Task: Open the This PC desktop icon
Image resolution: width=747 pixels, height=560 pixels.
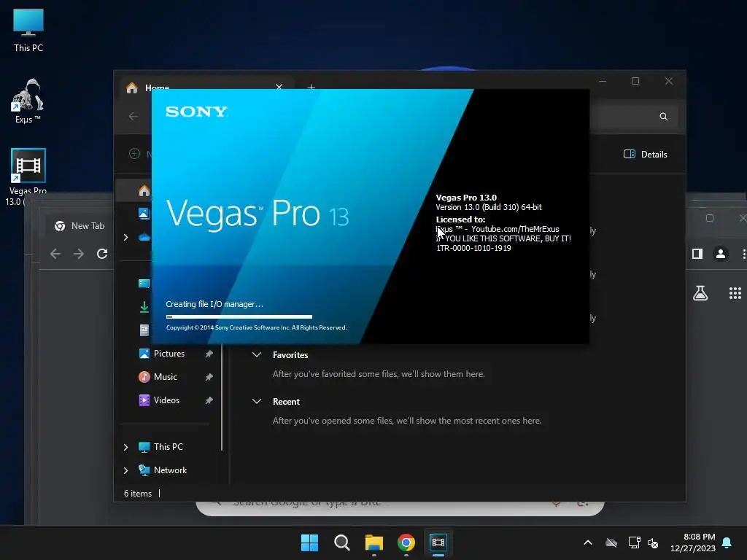Action: tap(28, 30)
